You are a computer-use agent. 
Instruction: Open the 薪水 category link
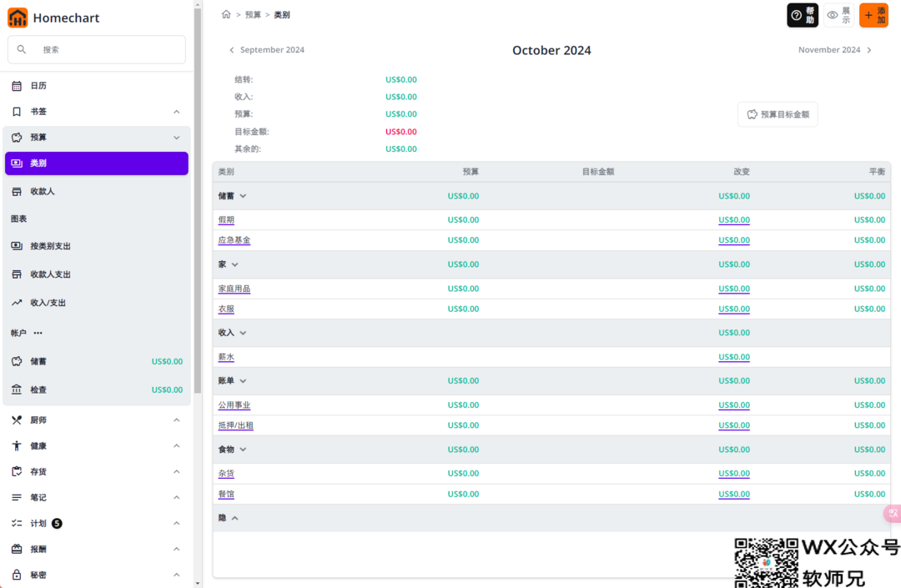point(226,357)
